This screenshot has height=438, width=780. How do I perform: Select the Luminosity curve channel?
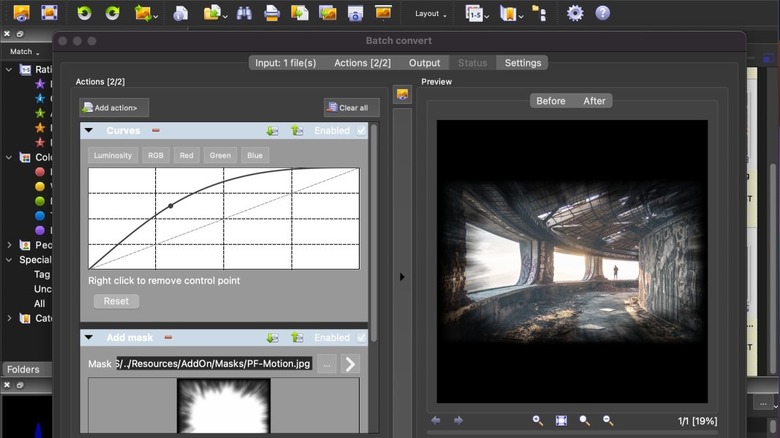click(113, 155)
